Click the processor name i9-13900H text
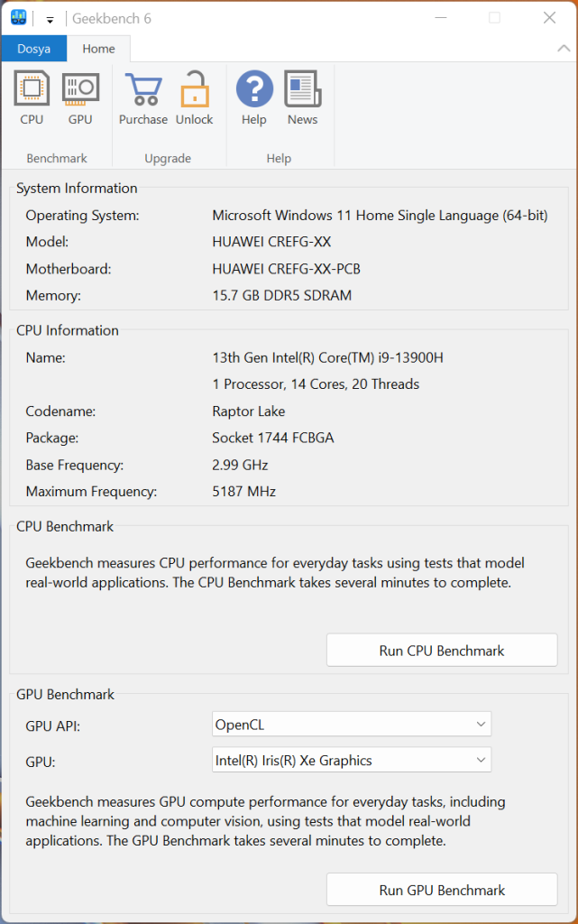Screen dimensions: 578x924 (328, 357)
